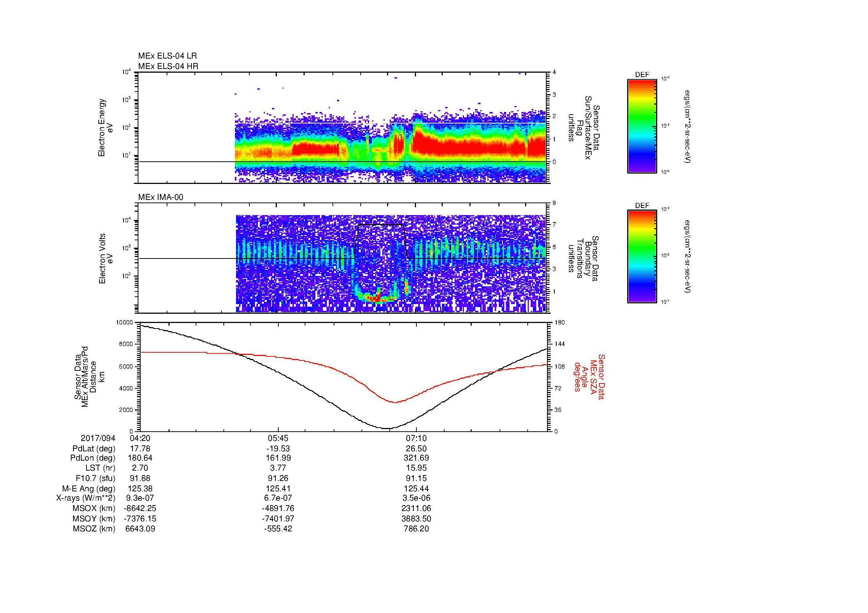Image resolution: width=868 pixels, height=613 pixels.
Task: Click the 'PdLat (deg)' row label
Action: [94, 449]
